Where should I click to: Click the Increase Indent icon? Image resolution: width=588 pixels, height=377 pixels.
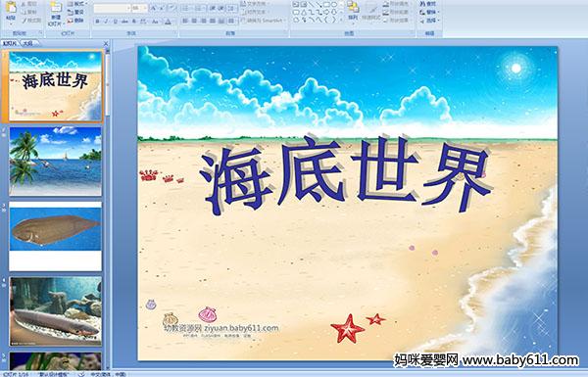(x=221, y=8)
